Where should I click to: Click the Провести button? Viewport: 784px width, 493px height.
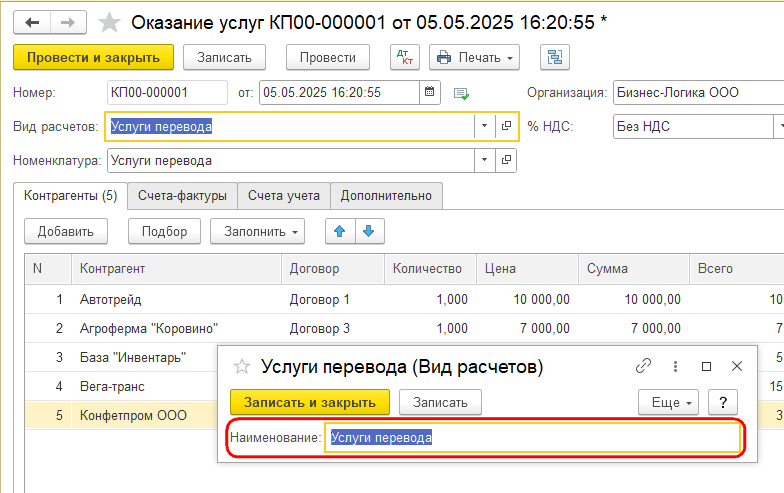[328, 58]
